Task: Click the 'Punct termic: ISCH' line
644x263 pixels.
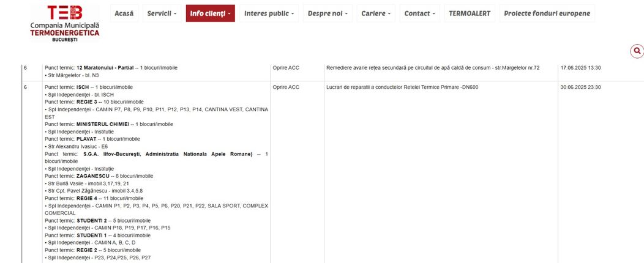Action: pos(89,87)
